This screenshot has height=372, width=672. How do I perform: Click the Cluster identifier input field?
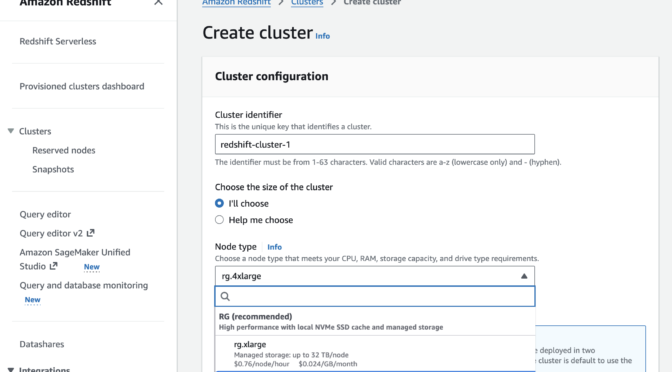(375, 144)
